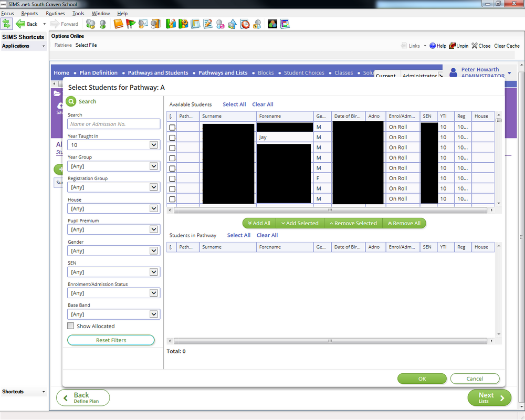The image size is (525, 420).
Task: Click the Students in Pathway horizontal scrollbar
Action: 330,341
